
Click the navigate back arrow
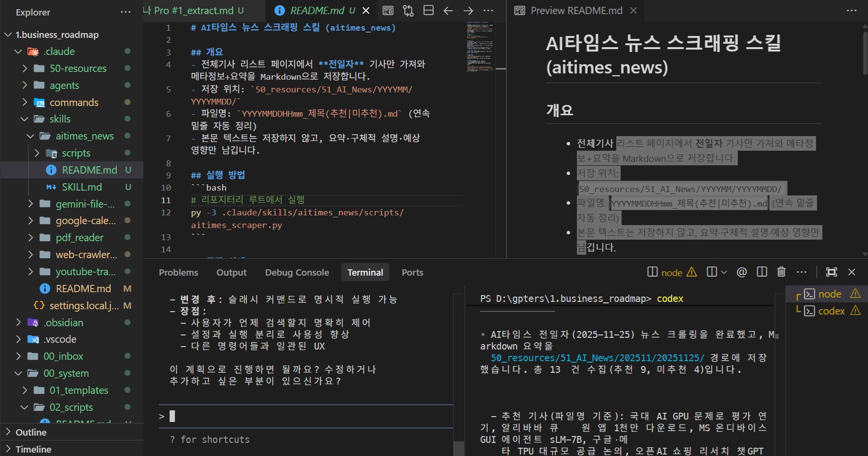tap(448, 10)
